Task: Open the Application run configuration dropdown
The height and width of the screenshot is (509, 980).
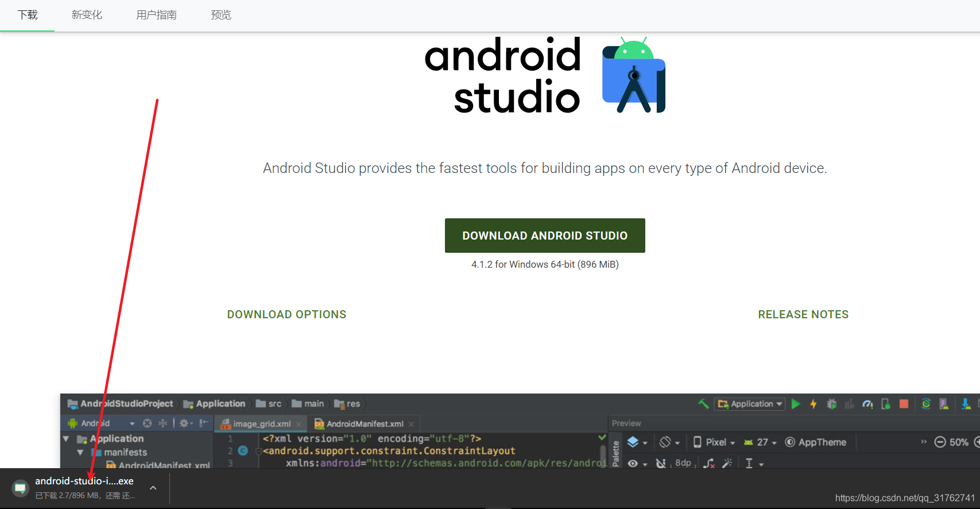Action: [750, 404]
